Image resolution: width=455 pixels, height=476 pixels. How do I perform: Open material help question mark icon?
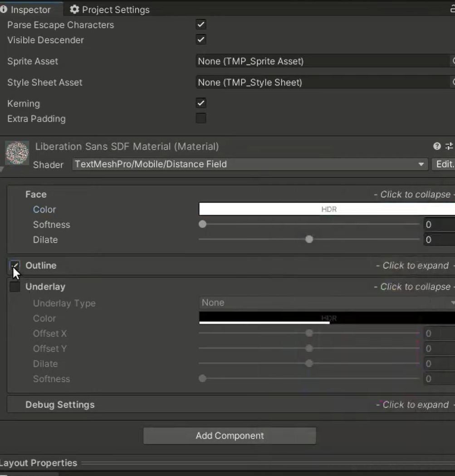[x=437, y=146]
